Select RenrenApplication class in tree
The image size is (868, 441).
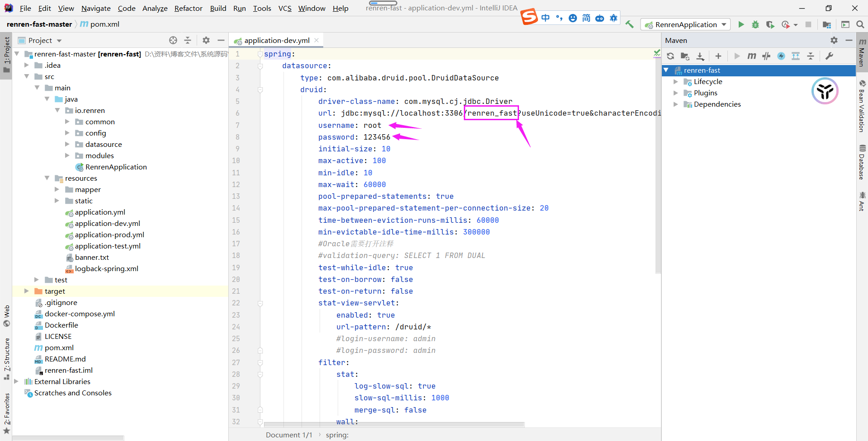click(x=116, y=167)
